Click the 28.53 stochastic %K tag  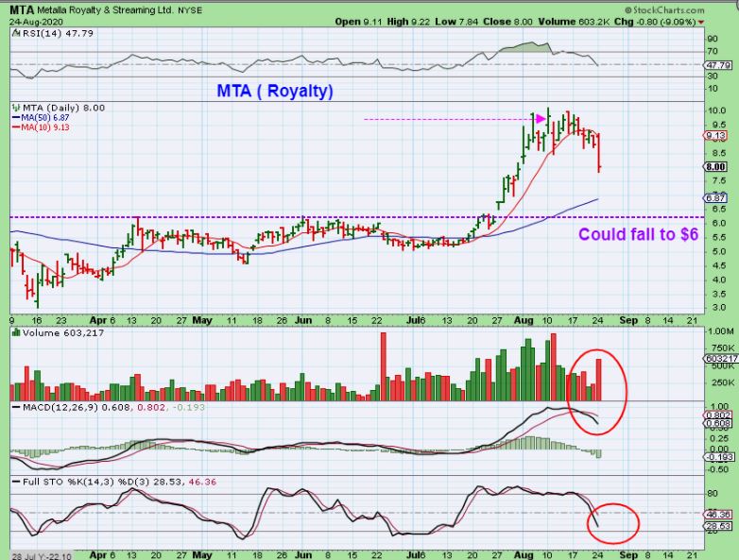(719, 526)
